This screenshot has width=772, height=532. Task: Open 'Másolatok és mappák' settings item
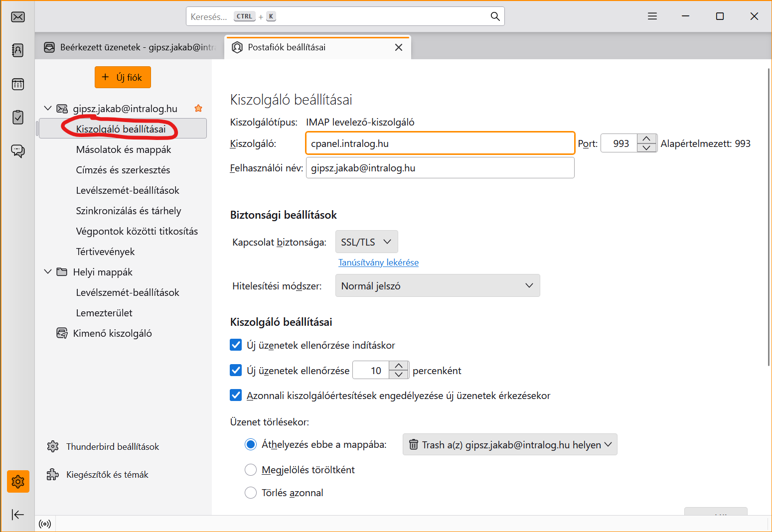tap(124, 149)
